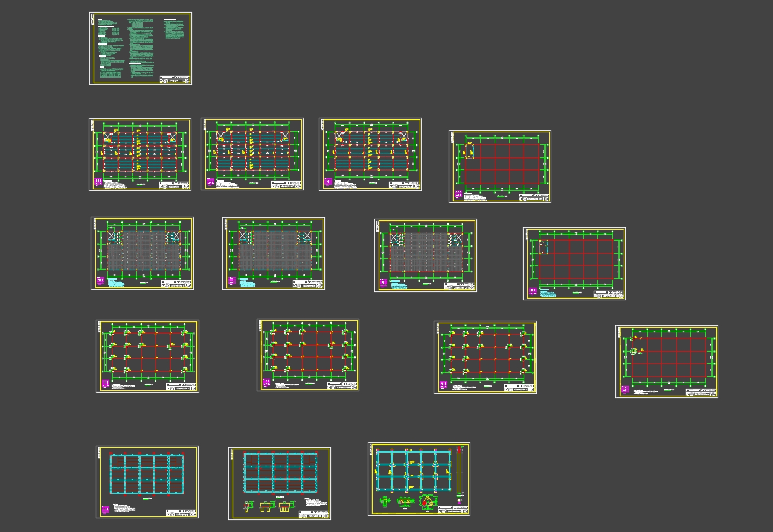Image resolution: width=773 pixels, height=532 pixels.
Task: Click magenta legend block in bottom-left foundation sheet
Action: coord(104,510)
